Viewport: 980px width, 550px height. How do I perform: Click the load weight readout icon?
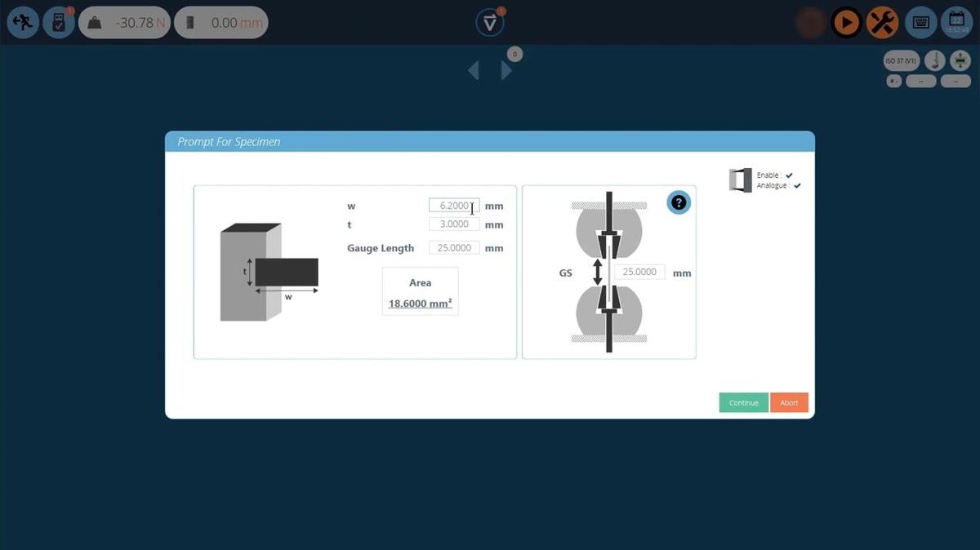point(96,23)
